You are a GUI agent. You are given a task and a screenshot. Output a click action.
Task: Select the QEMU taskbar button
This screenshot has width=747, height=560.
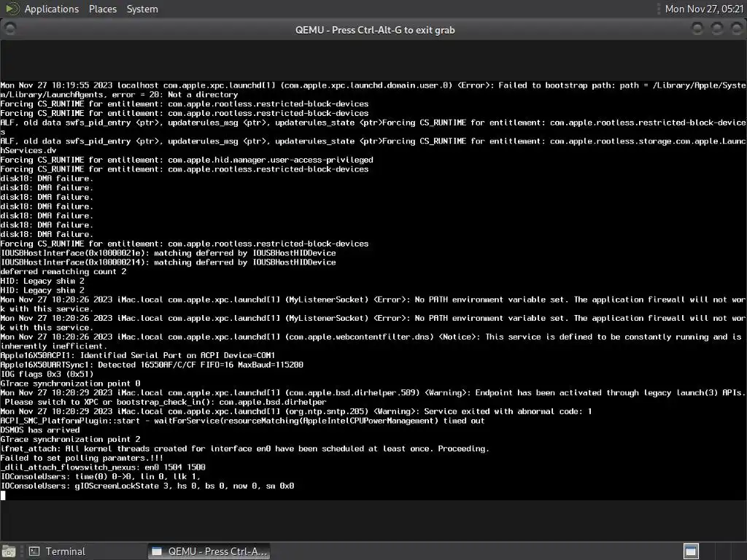pyautogui.click(x=209, y=551)
